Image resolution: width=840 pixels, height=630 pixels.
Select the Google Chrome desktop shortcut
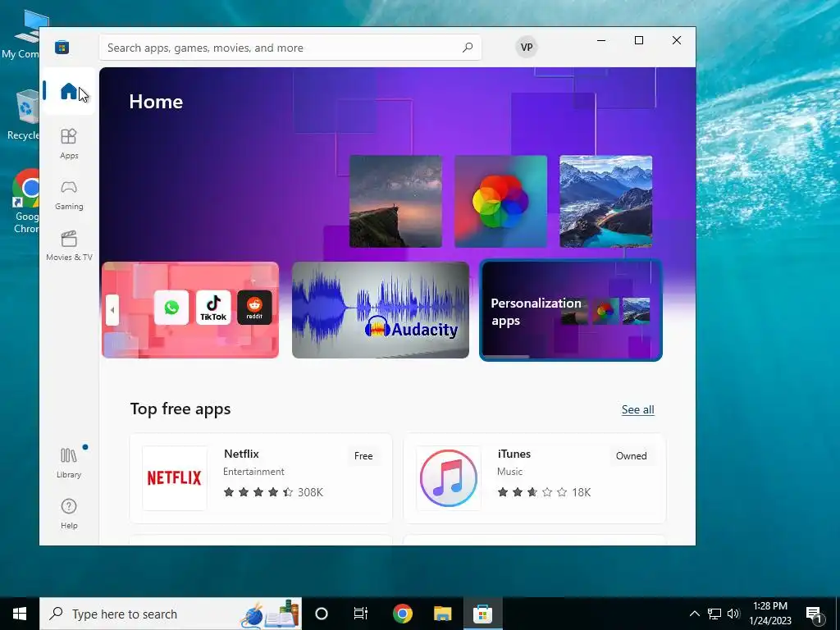pyautogui.click(x=25, y=202)
